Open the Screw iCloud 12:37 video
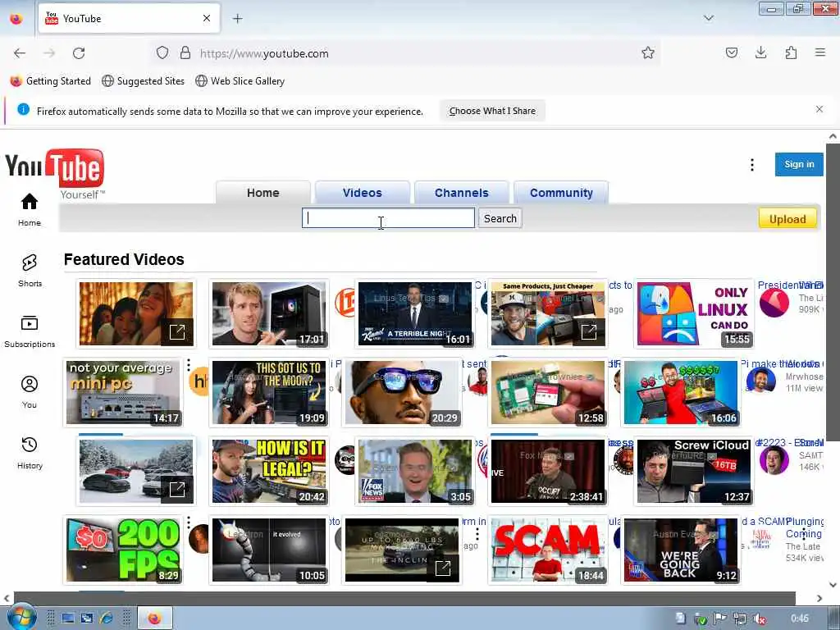The width and height of the screenshot is (840, 630). [x=694, y=472]
